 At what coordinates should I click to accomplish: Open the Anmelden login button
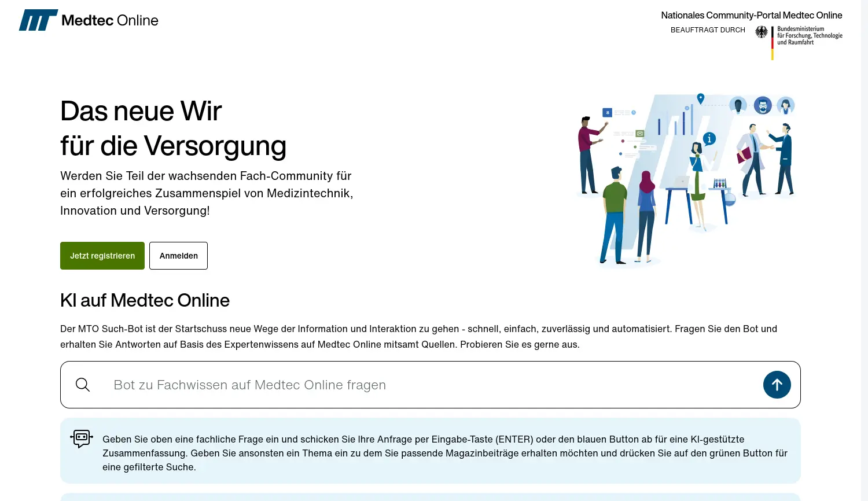pos(178,256)
